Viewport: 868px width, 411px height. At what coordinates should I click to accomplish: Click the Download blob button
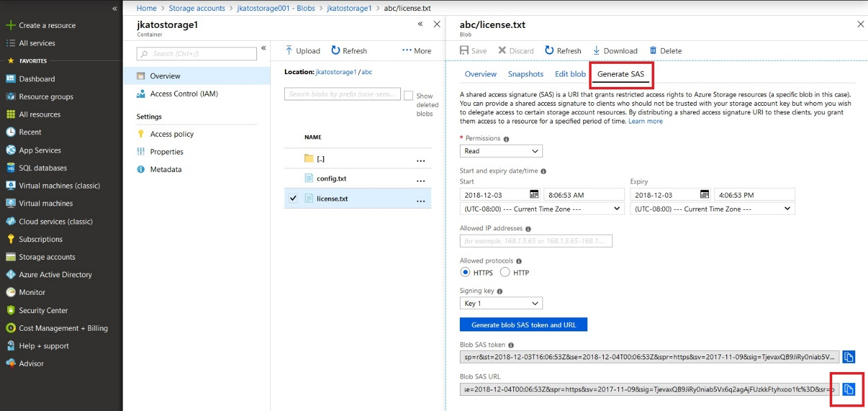point(615,50)
